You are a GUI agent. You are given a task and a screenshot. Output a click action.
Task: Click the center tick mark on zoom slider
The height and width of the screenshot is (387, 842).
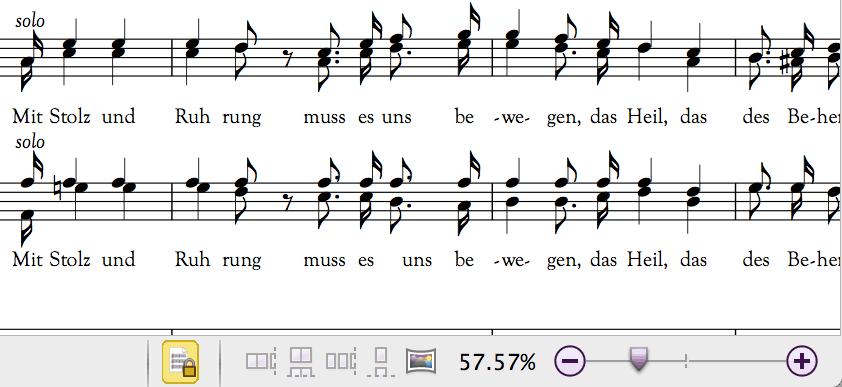[686, 362]
